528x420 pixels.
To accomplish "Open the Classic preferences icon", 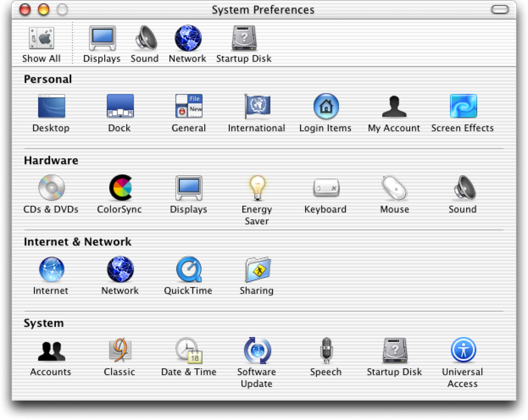I will (120, 350).
